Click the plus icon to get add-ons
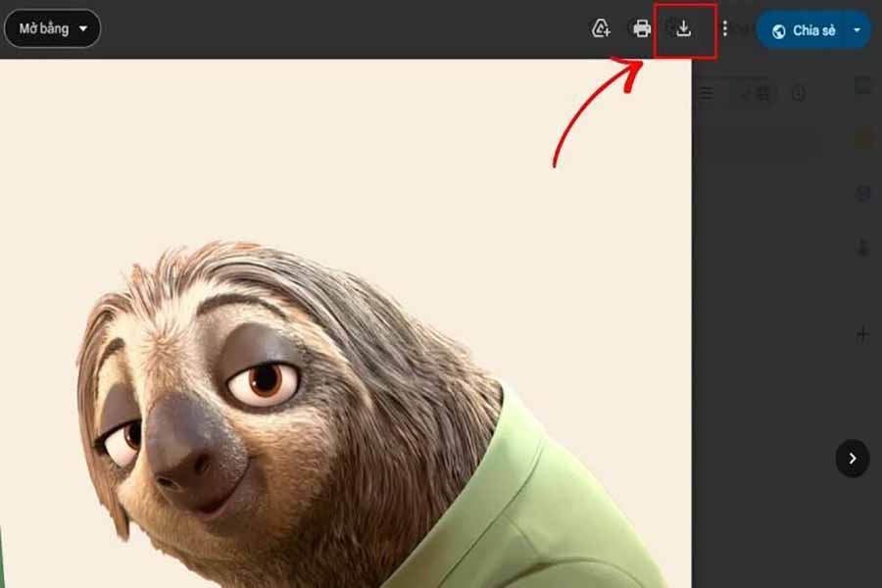The image size is (882, 588). [862, 335]
